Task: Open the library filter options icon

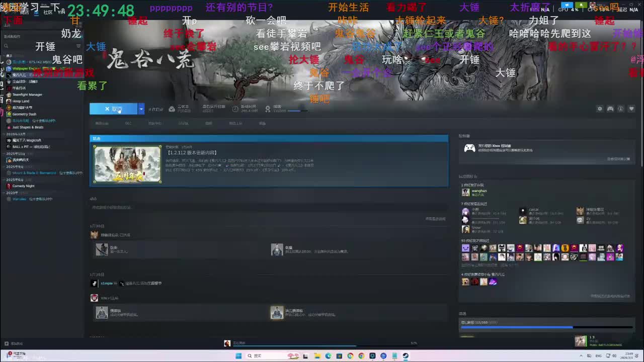Action: [78, 46]
